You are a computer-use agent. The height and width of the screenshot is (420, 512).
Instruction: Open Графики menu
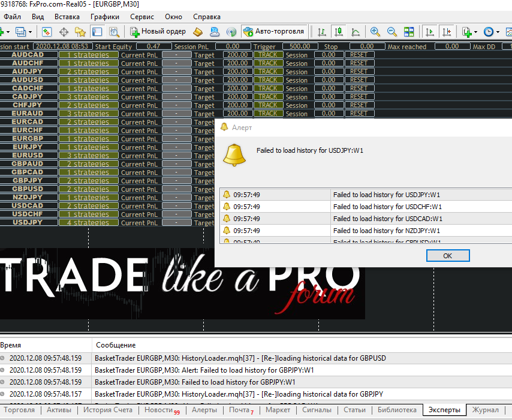pos(105,17)
